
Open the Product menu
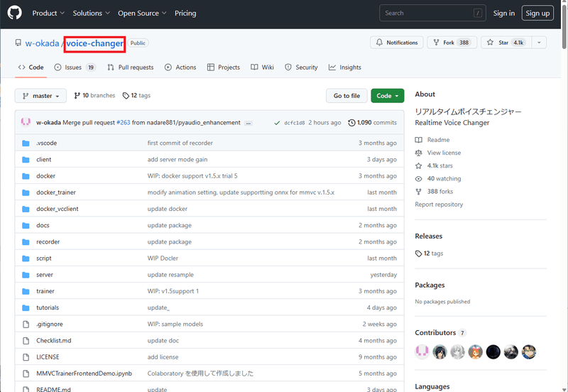tap(48, 13)
